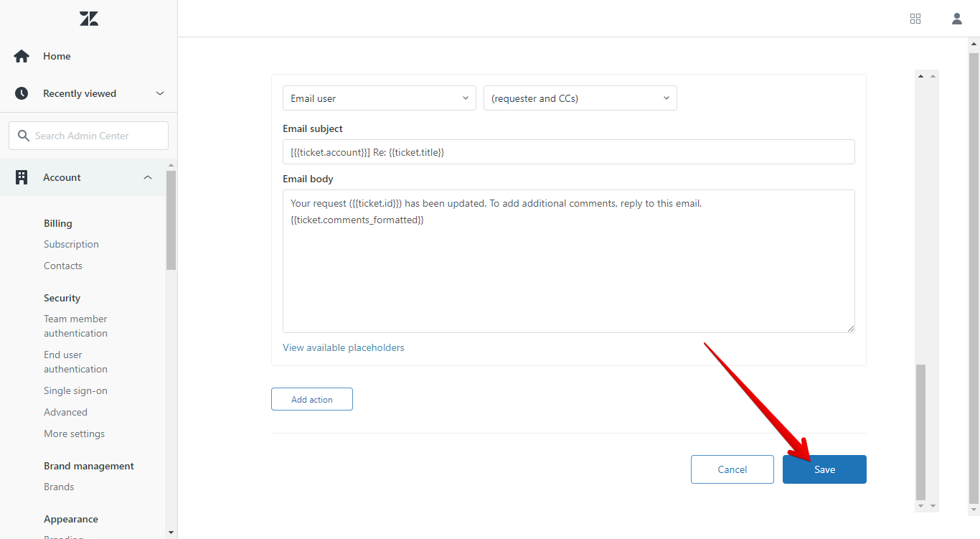Screen dimensions: 980x539
Task: Click View available placeholders link
Action: click(344, 347)
